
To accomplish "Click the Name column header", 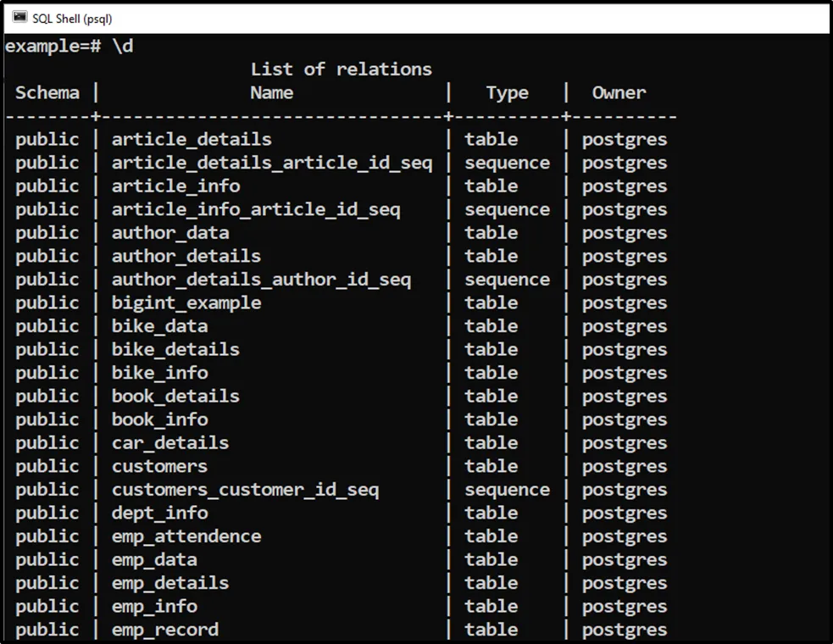I will [x=271, y=93].
